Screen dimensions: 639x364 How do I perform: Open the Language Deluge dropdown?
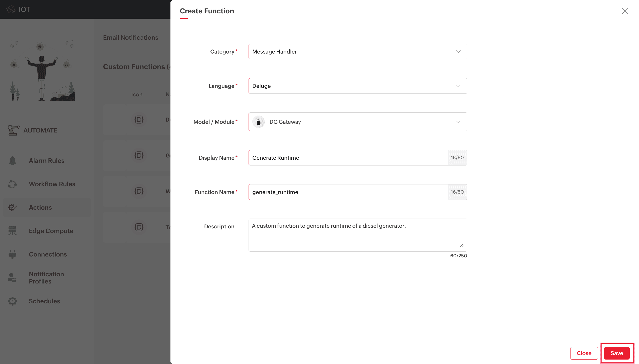[357, 86]
